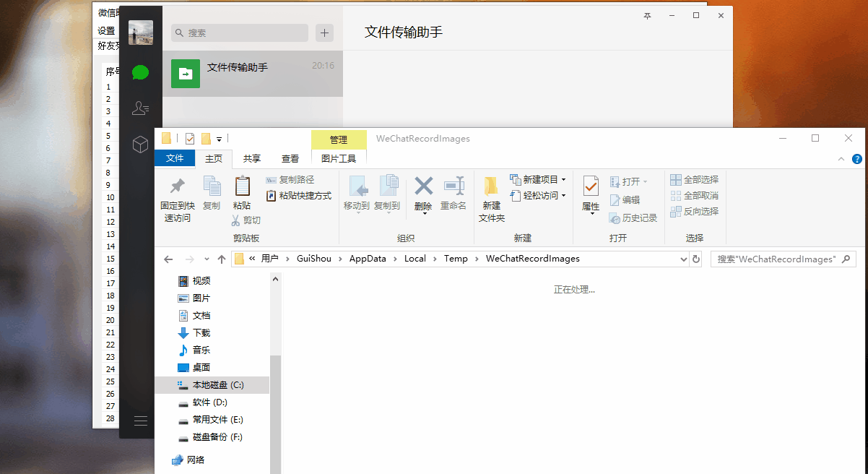868x474 pixels.
Task: Click 复制路径 in the ribbon
Action: click(290, 179)
